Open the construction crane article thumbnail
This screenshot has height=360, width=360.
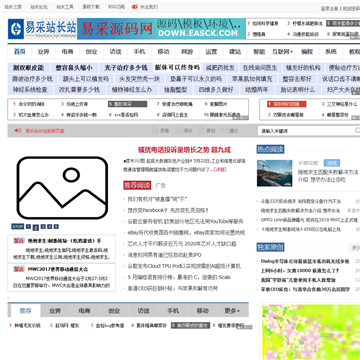click(x=274, y=173)
